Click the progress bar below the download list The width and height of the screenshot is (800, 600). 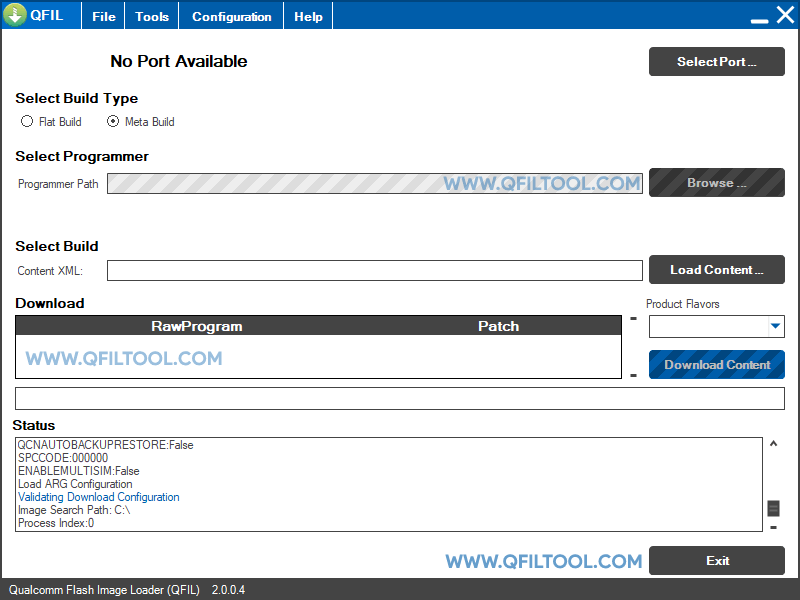(398, 398)
